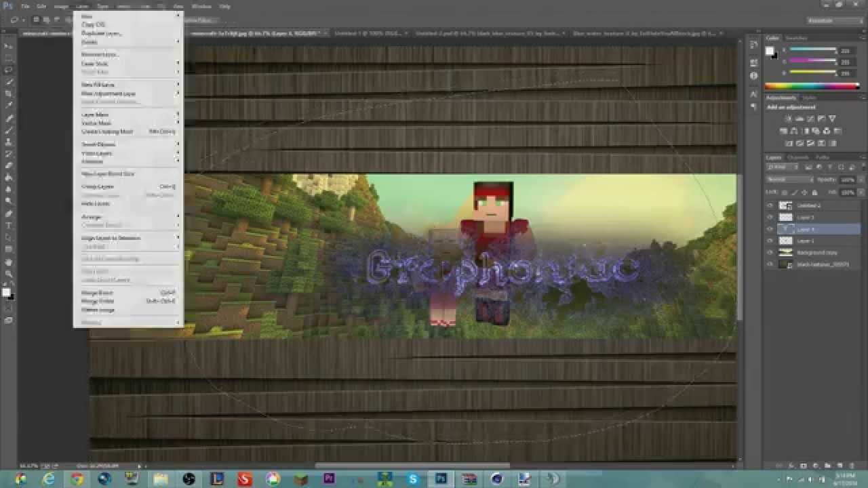Hide the Background copy layer
This screenshot has height=488, width=868.
click(x=770, y=252)
